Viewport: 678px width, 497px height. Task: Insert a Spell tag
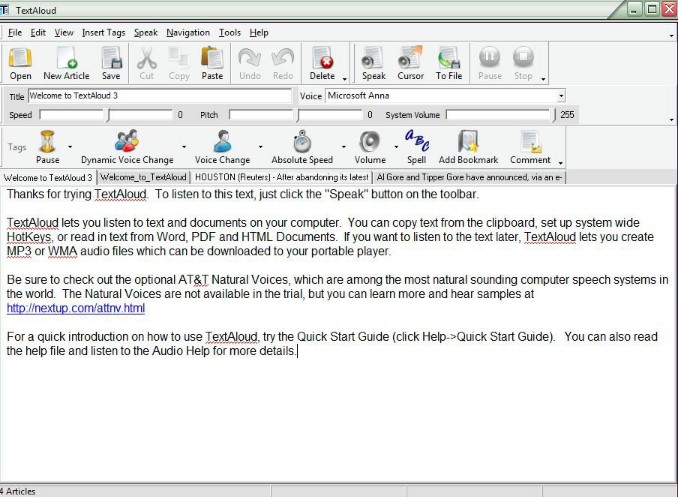click(416, 146)
